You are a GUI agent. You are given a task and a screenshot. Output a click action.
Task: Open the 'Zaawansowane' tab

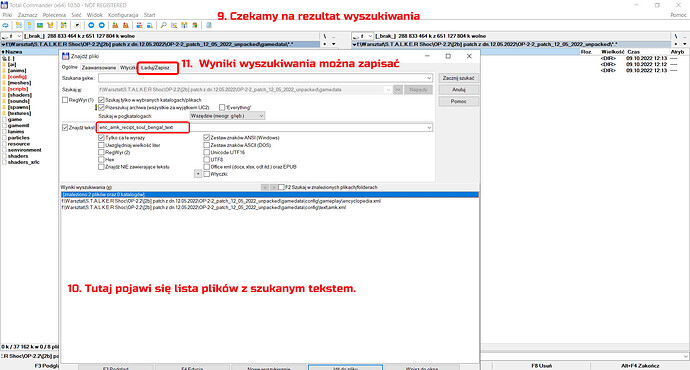click(99, 68)
